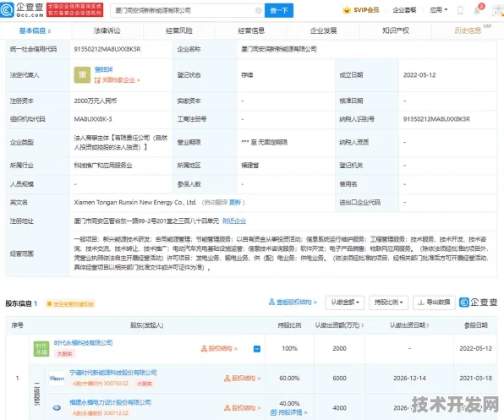Image resolution: width=504 pixels, height=420 pixels.
Task: Open shareholder 时代永福科技有限公司
Action: tap(83, 343)
